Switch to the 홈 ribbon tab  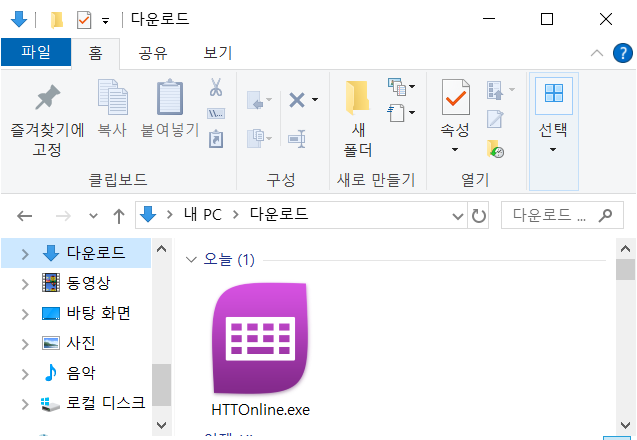pyautogui.click(x=95, y=53)
